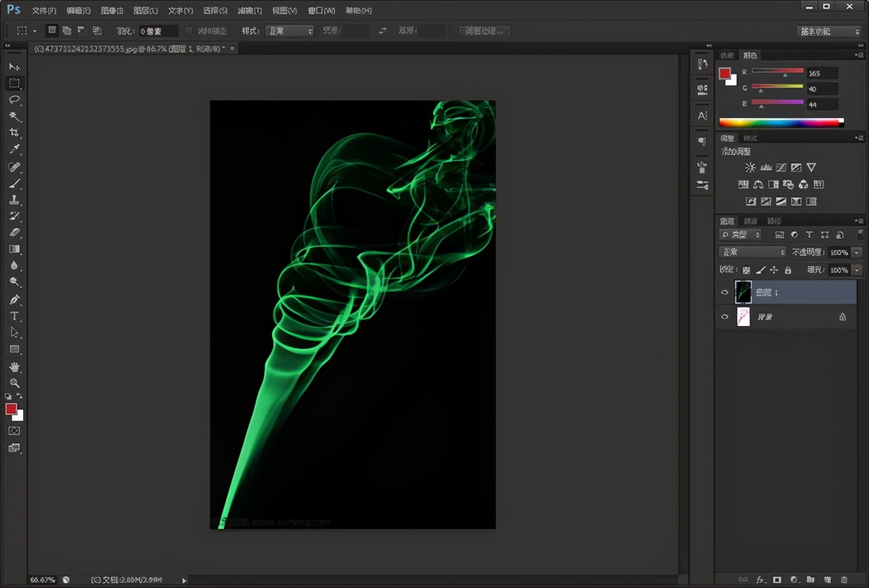Select the Eyedropper tool
Viewport: 869px width, 588px height.
(14, 149)
